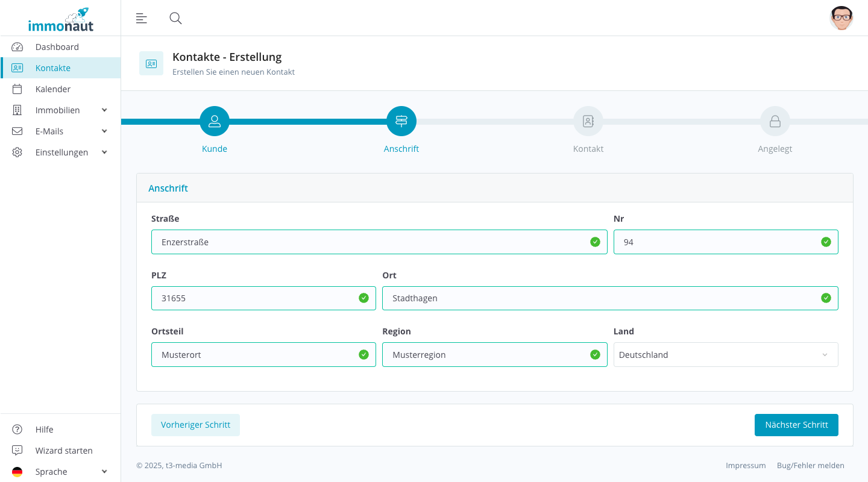Click into the Straße input field
868x482 pixels.
371,242
